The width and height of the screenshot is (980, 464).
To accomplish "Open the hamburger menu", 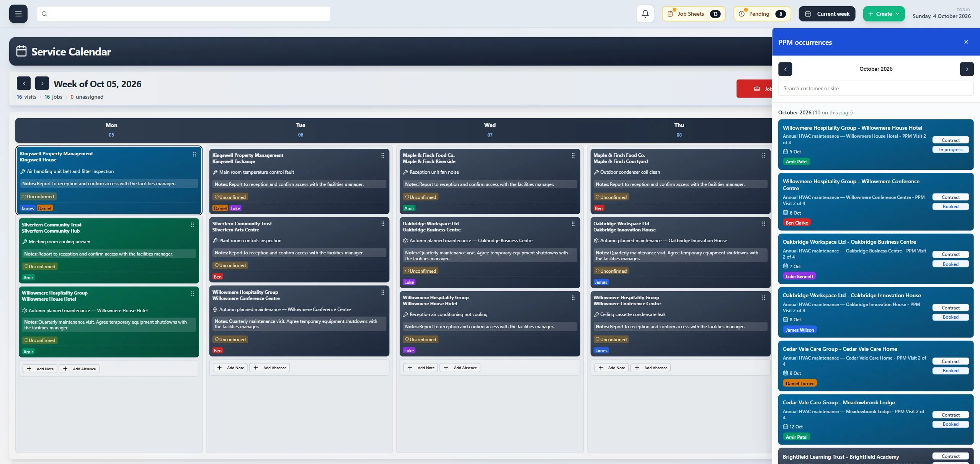I will pyautogui.click(x=18, y=14).
